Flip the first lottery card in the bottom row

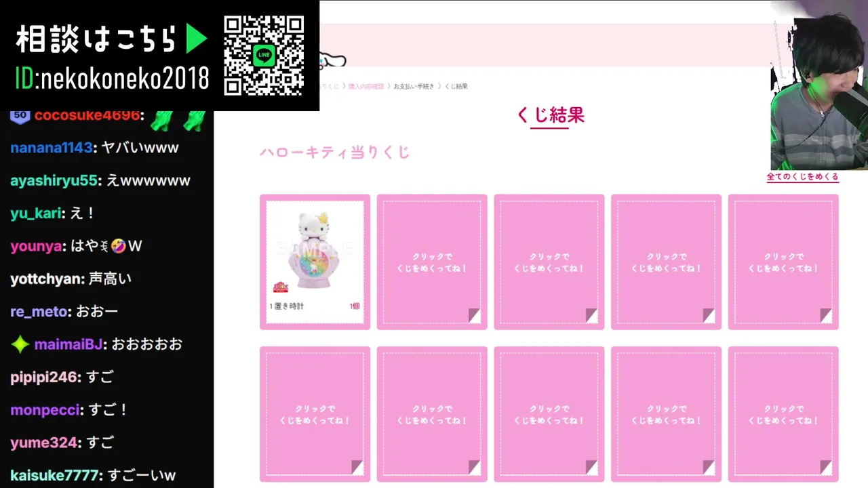[315, 414]
